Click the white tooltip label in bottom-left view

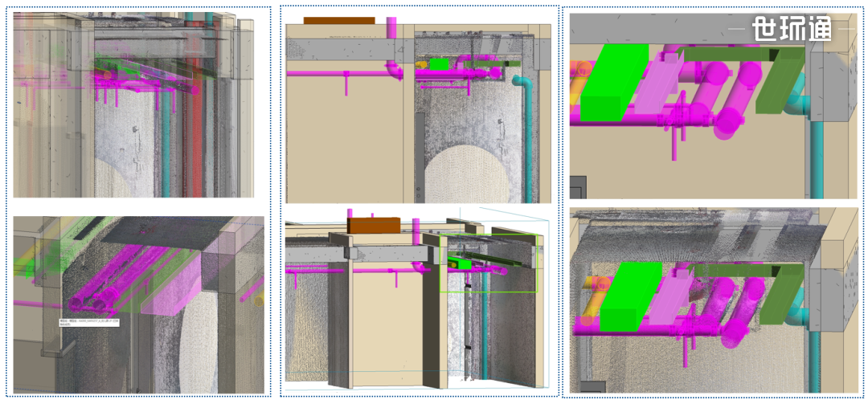coord(88,323)
